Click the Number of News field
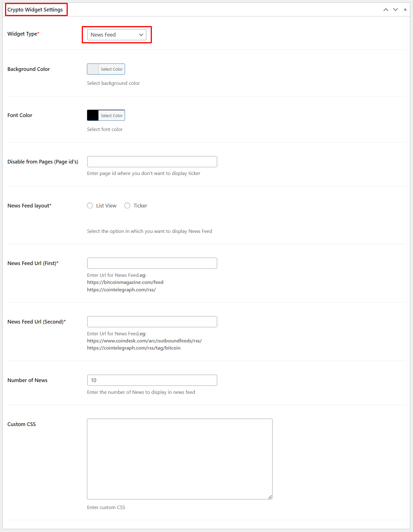The image size is (413, 532). [x=152, y=380]
